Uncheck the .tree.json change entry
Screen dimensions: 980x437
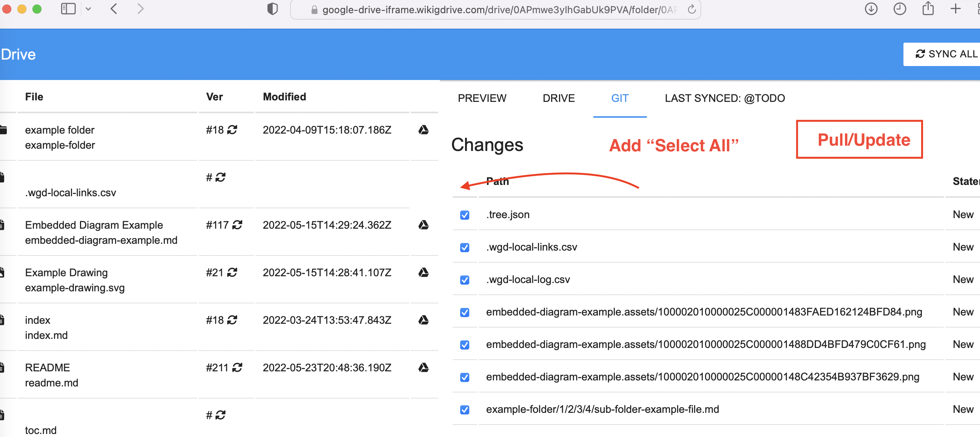(x=464, y=215)
